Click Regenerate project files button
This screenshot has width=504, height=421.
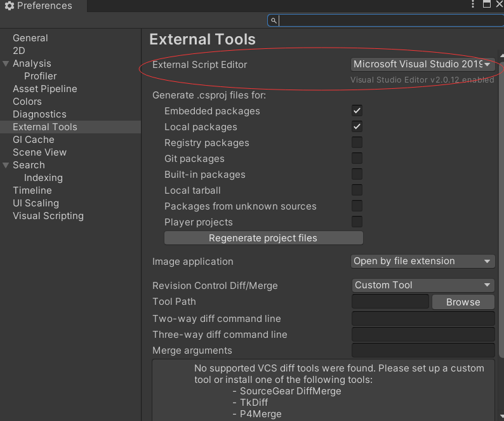(x=263, y=238)
